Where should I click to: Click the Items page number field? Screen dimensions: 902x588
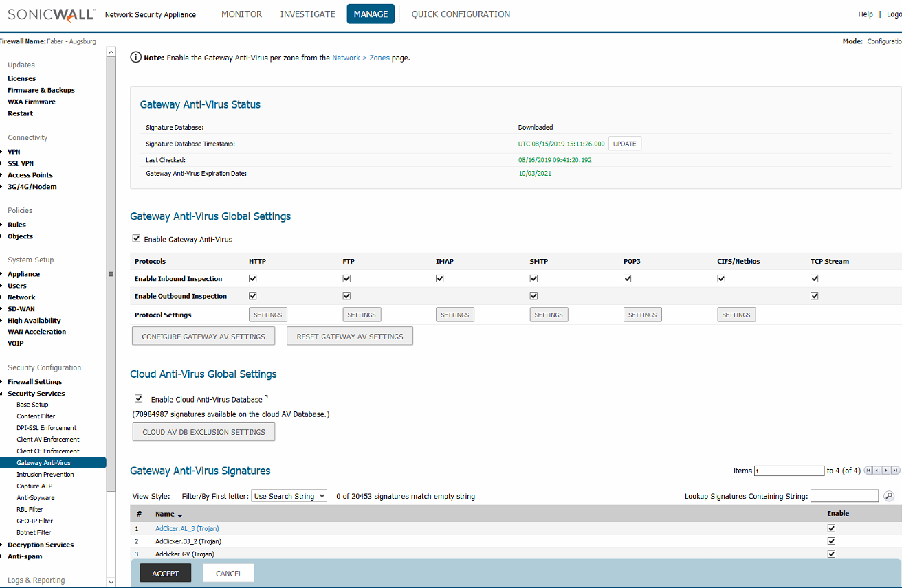tap(789, 471)
